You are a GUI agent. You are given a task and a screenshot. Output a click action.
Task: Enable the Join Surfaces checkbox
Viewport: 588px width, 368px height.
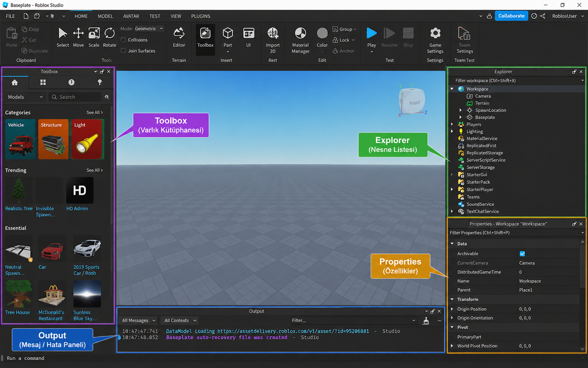(x=123, y=51)
